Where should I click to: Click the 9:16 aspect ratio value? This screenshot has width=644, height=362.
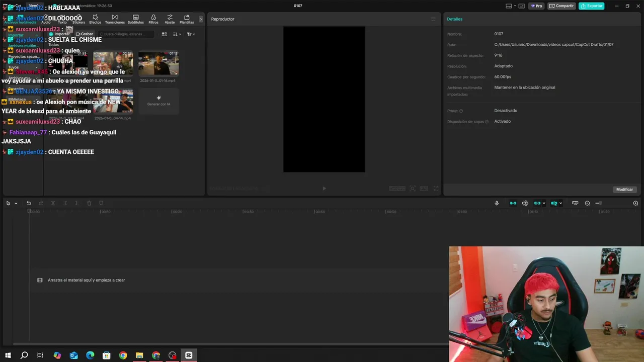[498, 55]
